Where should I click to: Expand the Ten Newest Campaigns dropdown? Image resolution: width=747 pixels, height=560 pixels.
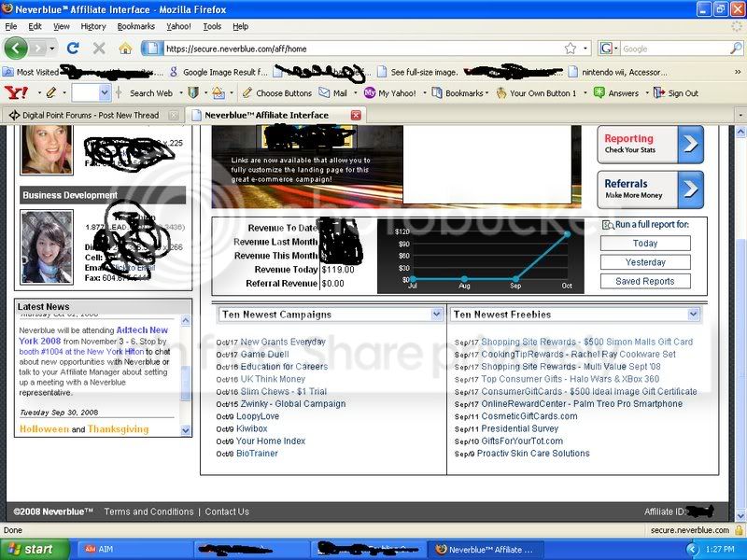tap(436, 314)
